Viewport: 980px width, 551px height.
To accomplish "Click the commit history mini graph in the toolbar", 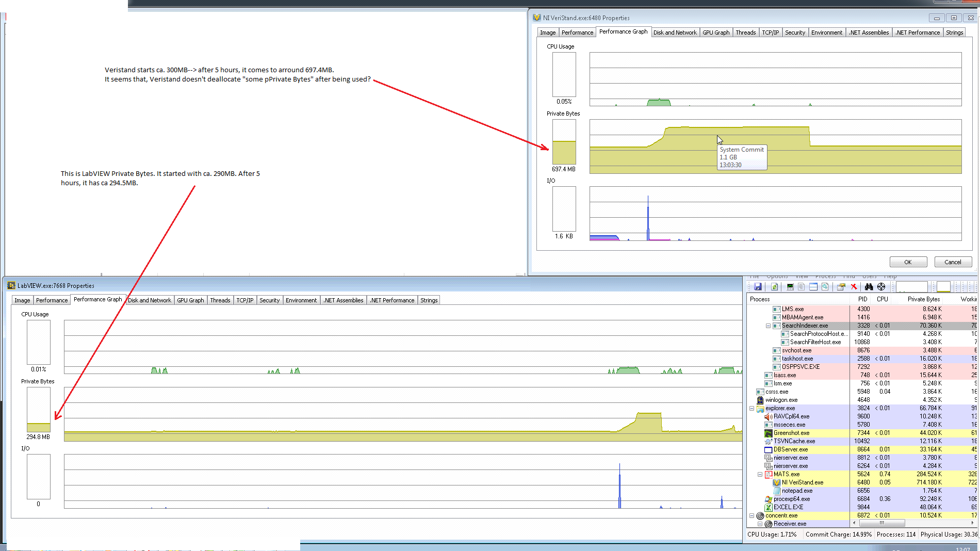I will pos(943,287).
